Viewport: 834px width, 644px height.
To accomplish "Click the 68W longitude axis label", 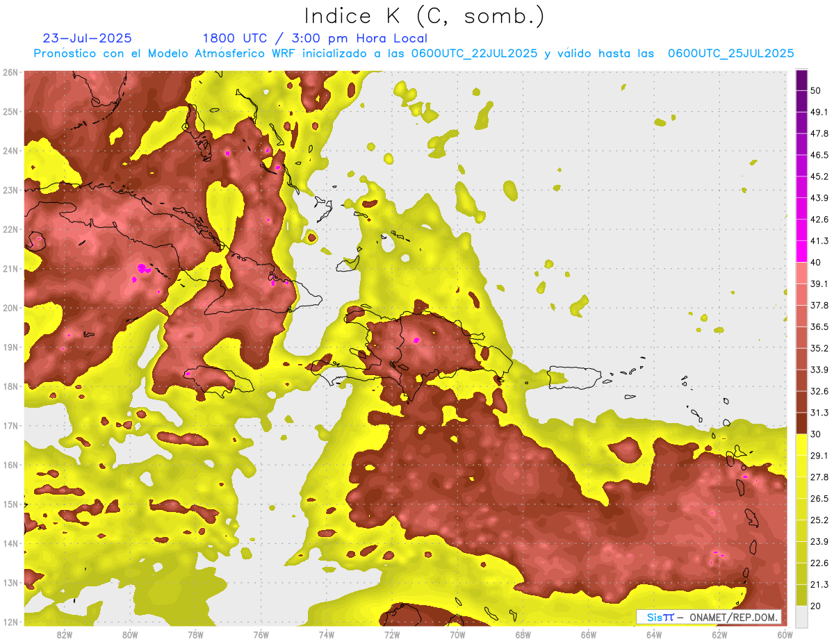I will tap(523, 635).
